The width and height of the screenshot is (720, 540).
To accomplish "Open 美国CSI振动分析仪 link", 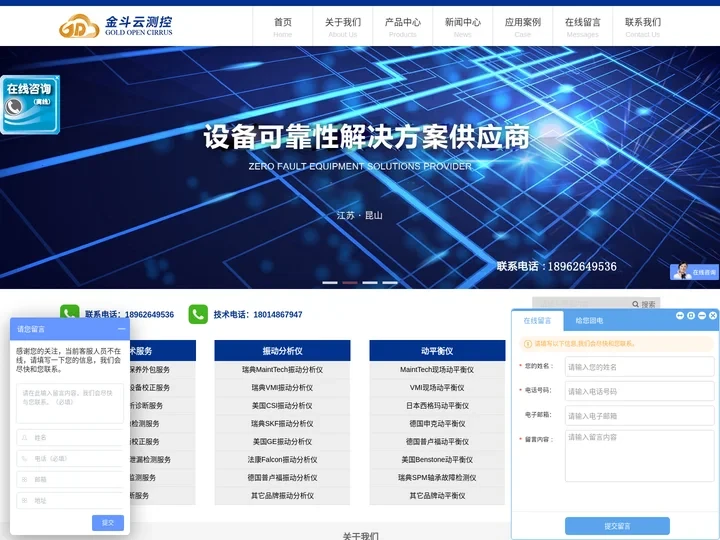I will (282, 405).
